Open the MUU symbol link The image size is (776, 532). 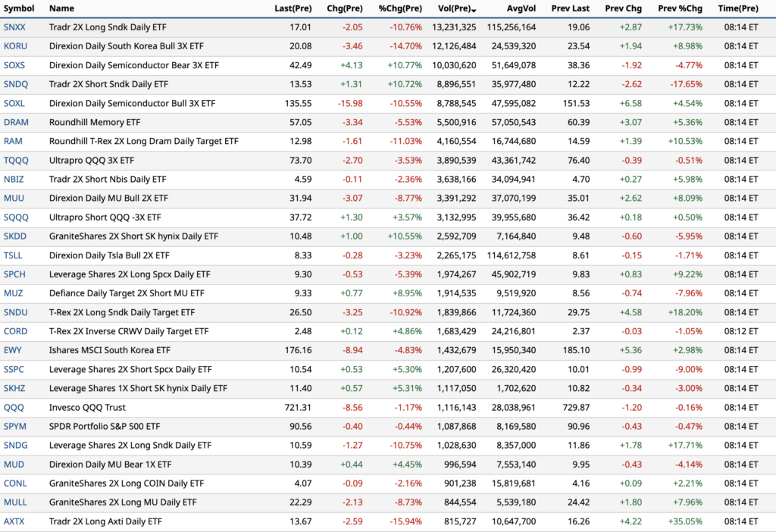(14, 198)
